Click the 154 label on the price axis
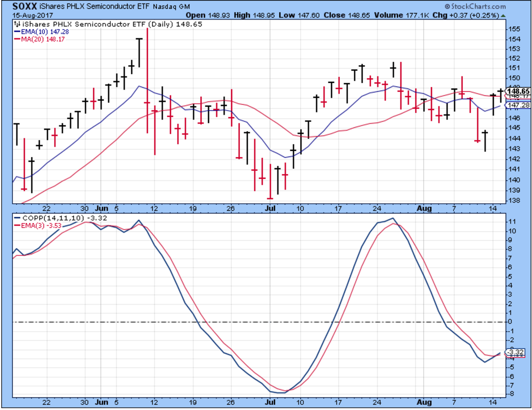532x410 pixels. [x=514, y=39]
